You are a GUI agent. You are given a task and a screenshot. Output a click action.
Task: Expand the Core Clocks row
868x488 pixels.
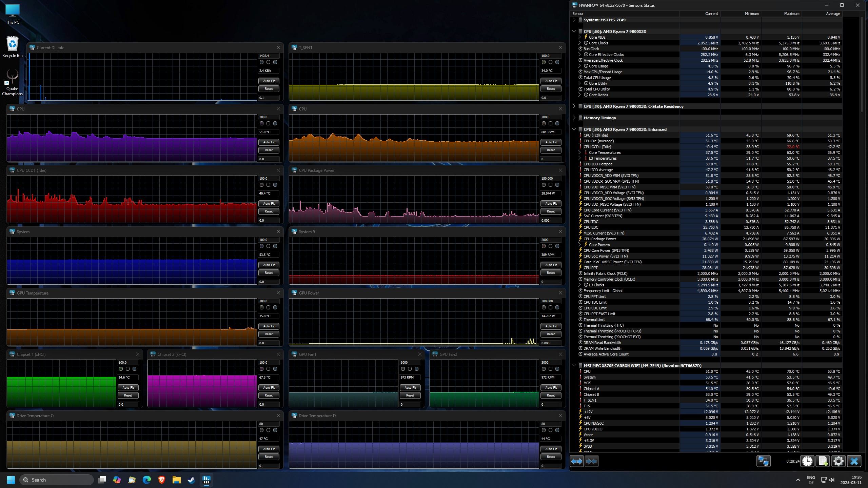[x=580, y=43]
